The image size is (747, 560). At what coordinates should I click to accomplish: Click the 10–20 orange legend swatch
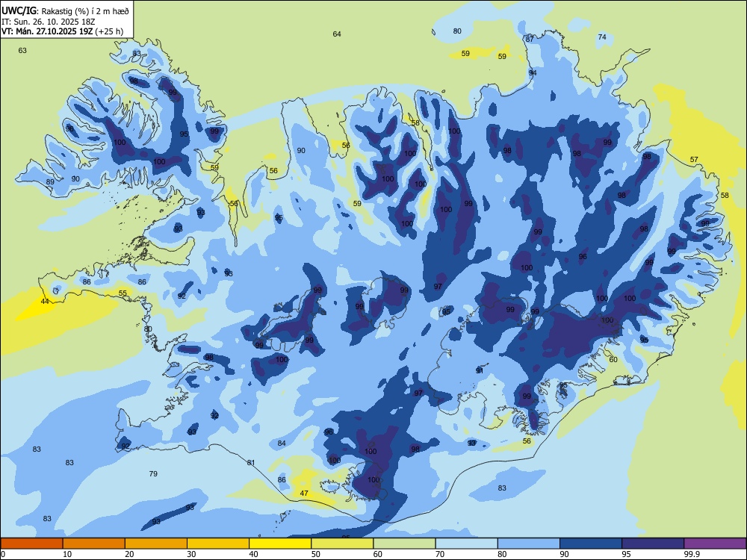click(x=94, y=544)
